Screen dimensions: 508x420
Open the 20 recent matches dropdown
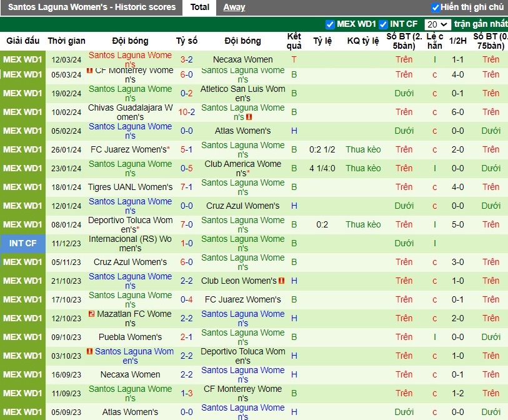tap(437, 24)
